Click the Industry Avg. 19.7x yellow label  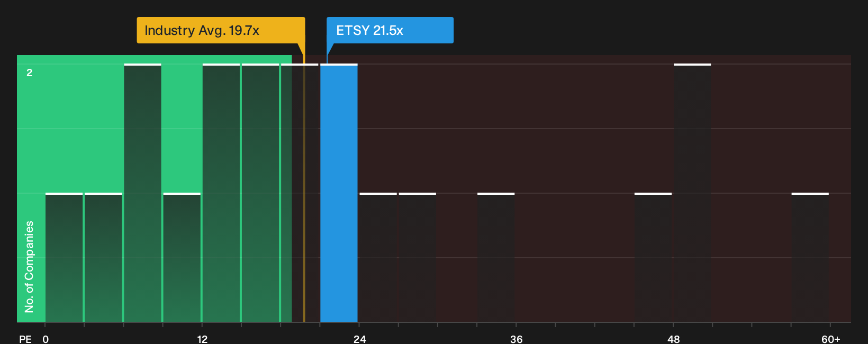(x=221, y=30)
